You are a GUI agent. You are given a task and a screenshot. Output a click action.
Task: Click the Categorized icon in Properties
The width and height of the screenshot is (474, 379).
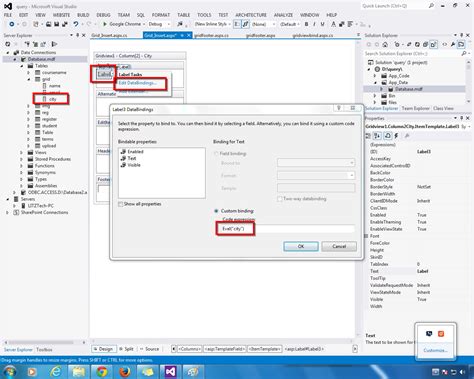click(x=368, y=136)
